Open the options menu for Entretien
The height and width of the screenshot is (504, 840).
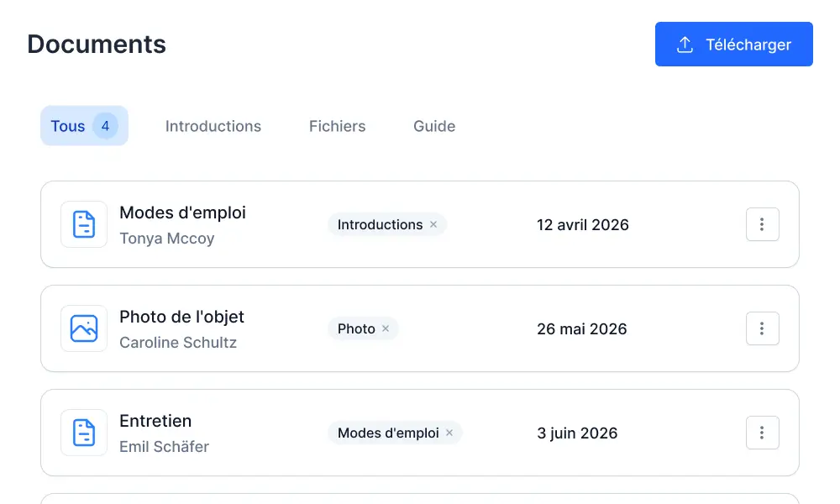coord(762,433)
